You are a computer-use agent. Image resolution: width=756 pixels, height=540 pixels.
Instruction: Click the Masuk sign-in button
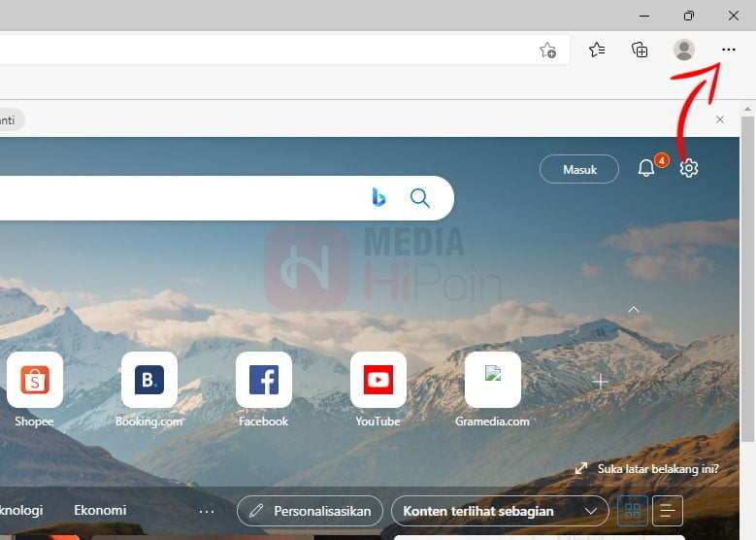pyautogui.click(x=579, y=169)
